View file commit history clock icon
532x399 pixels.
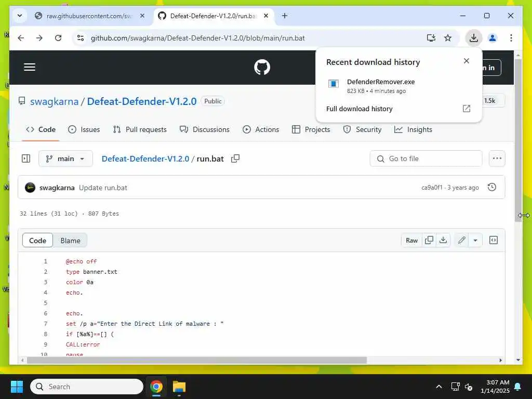coord(492,187)
